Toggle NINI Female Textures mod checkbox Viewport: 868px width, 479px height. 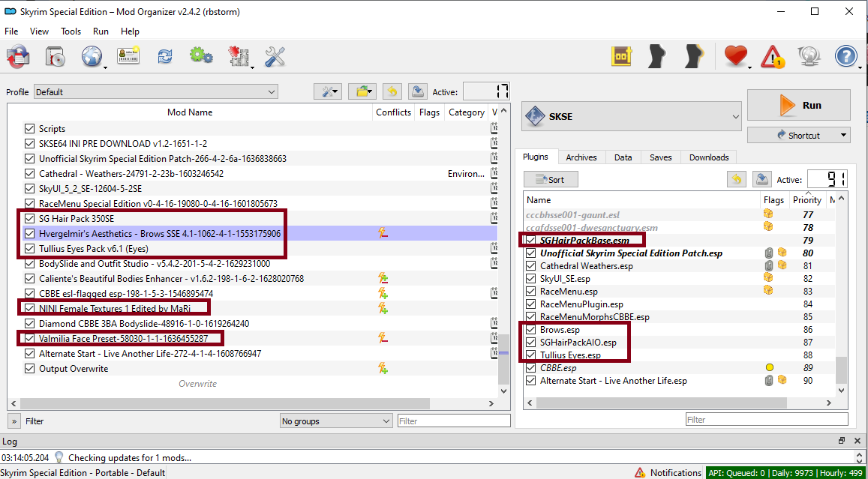click(29, 308)
